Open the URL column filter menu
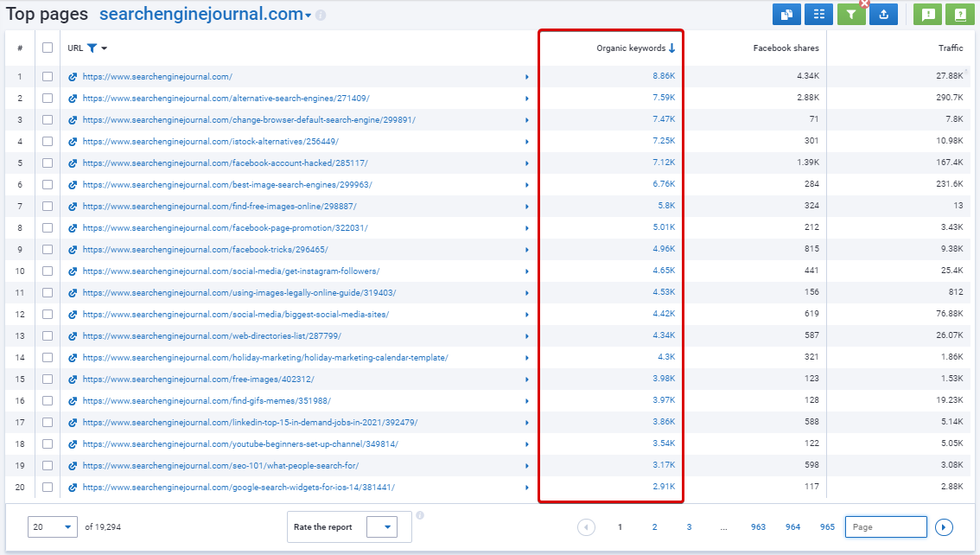The image size is (980, 555). (x=91, y=48)
